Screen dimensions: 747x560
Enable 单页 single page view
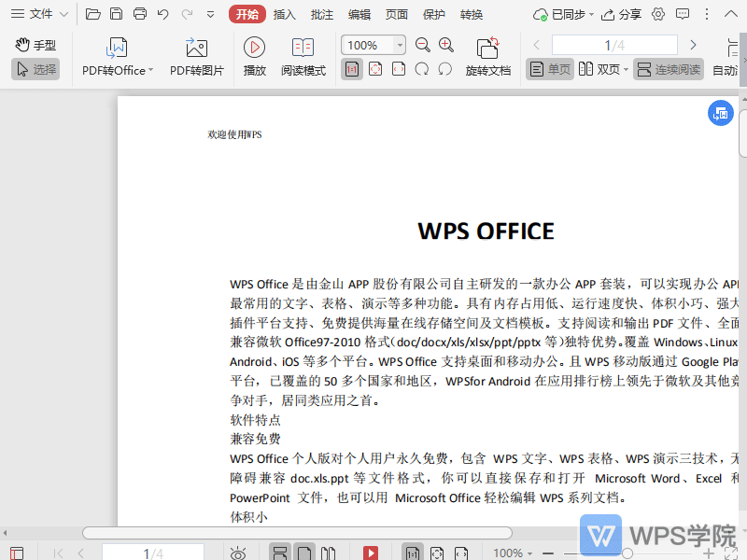click(x=549, y=68)
